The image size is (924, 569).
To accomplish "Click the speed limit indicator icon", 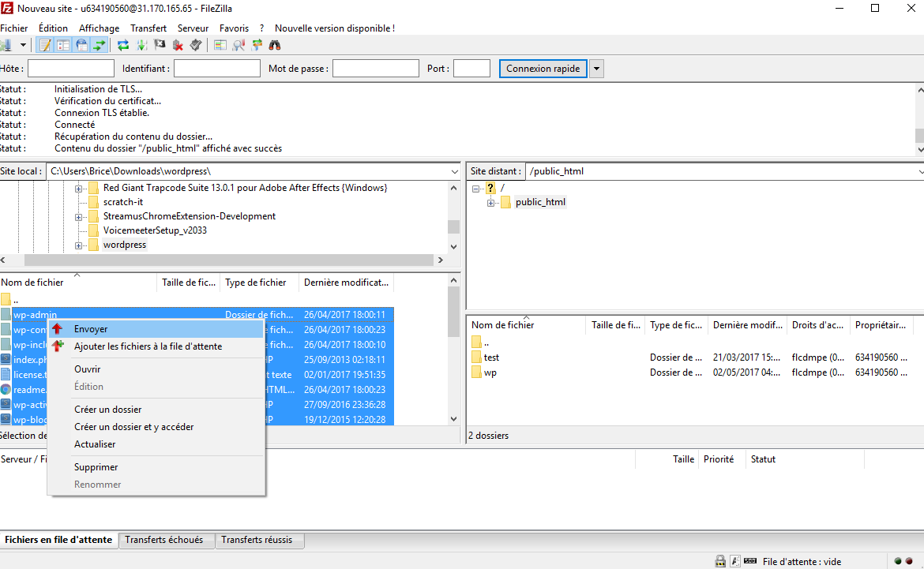I will point(750,561).
